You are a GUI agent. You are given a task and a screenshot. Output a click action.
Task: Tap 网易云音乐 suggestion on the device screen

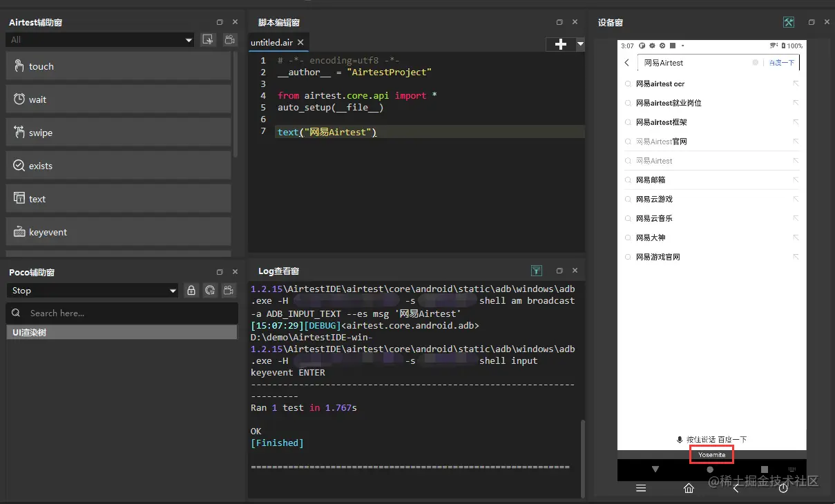point(654,218)
